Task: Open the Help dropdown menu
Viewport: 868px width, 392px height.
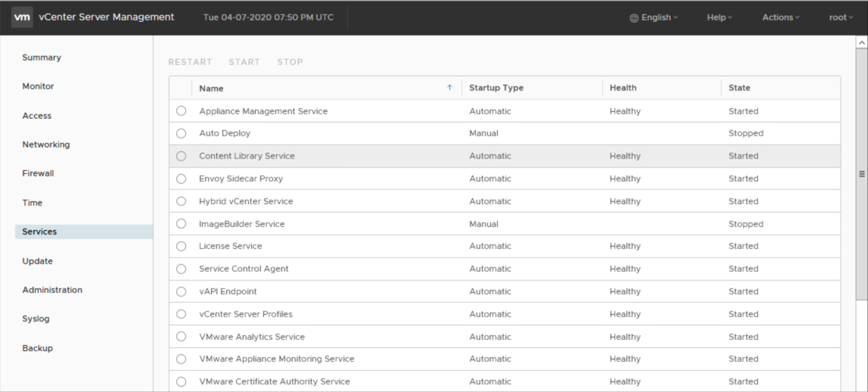Action: [720, 17]
